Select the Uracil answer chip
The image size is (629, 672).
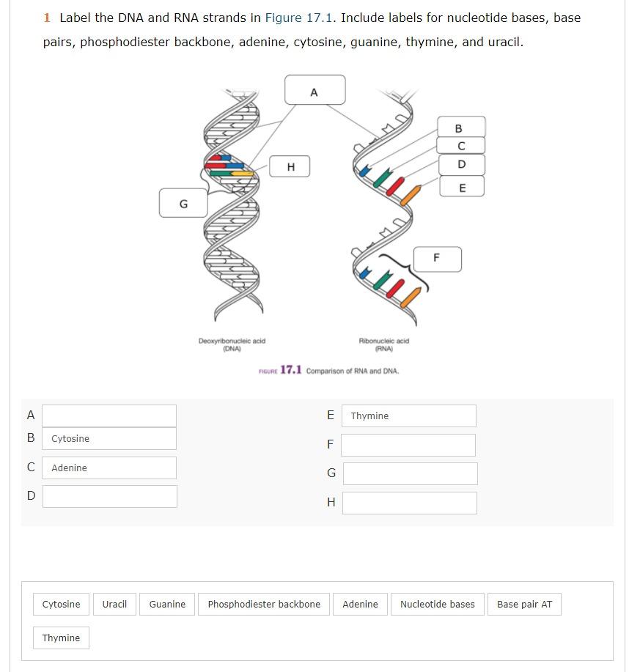[x=114, y=605]
